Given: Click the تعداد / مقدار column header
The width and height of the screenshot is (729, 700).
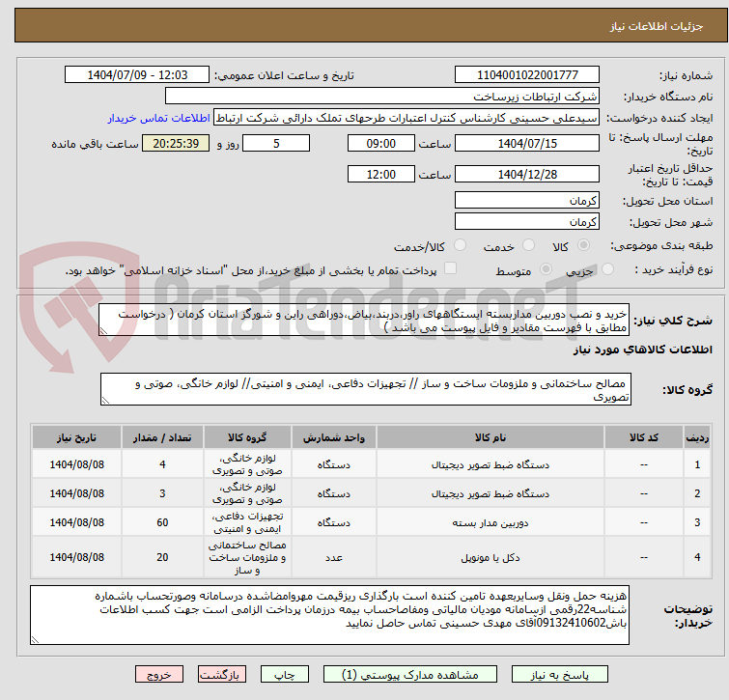Looking at the screenshot, I should click(162, 437).
